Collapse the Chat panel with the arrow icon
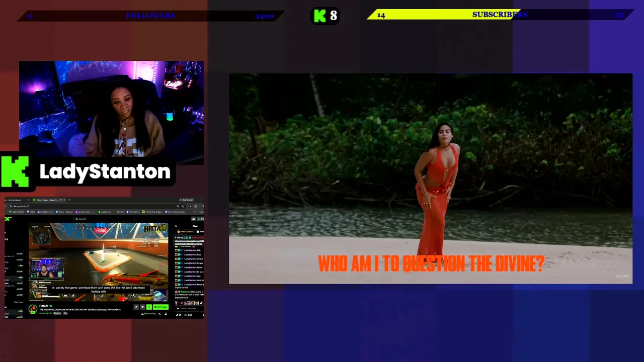Image resolution: width=644 pixels, height=362 pixels. (x=176, y=226)
